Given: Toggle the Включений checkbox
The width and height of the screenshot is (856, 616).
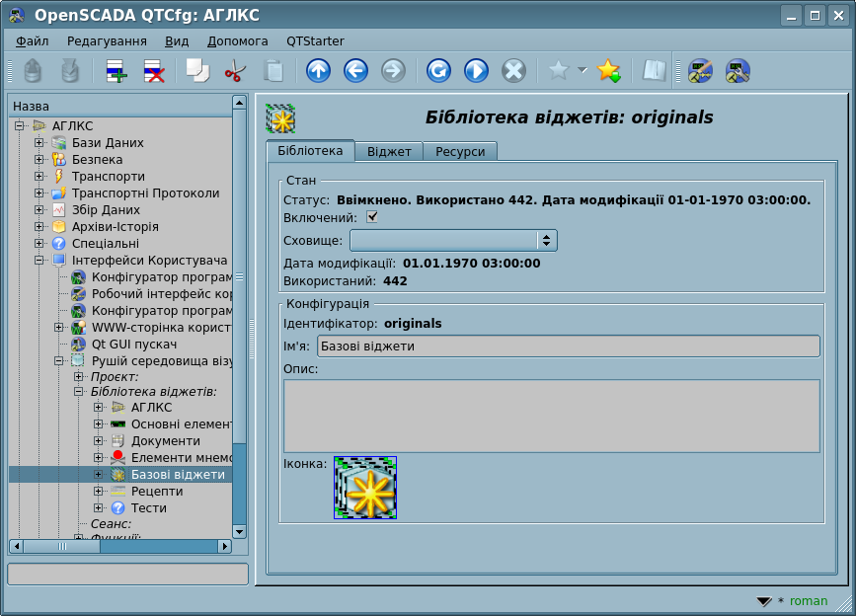Looking at the screenshot, I should 372,217.
